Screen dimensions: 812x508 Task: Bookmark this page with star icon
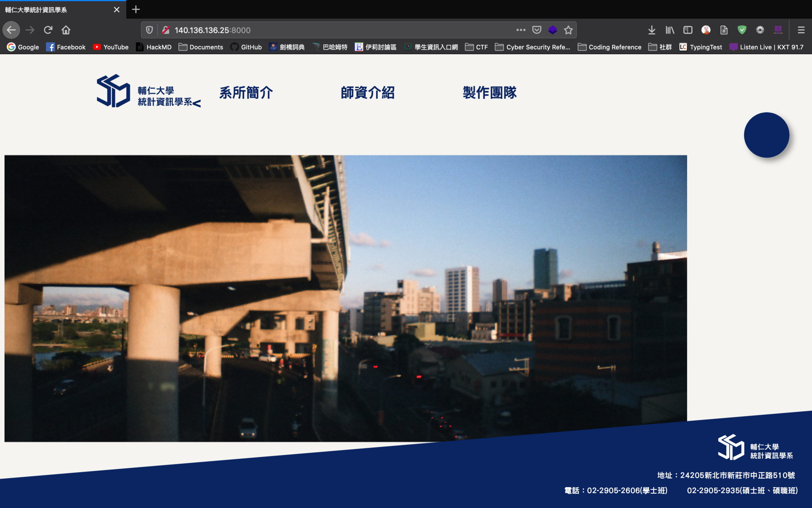pos(568,30)
